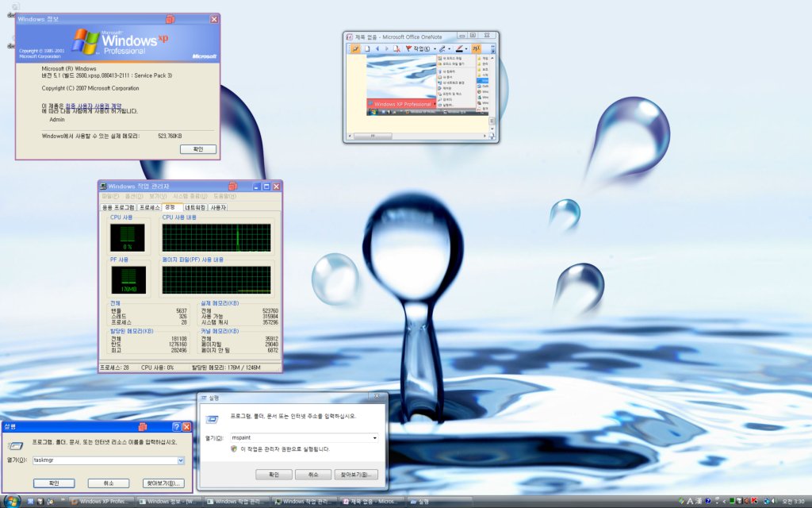Viewport: 812px width, 508px height.
Task: Click the 실행 taskbar button
Action: (x=440, y=502)
